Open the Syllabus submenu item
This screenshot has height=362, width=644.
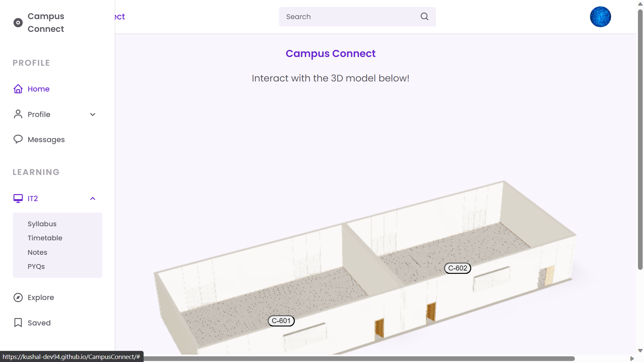tap(42, 224)
